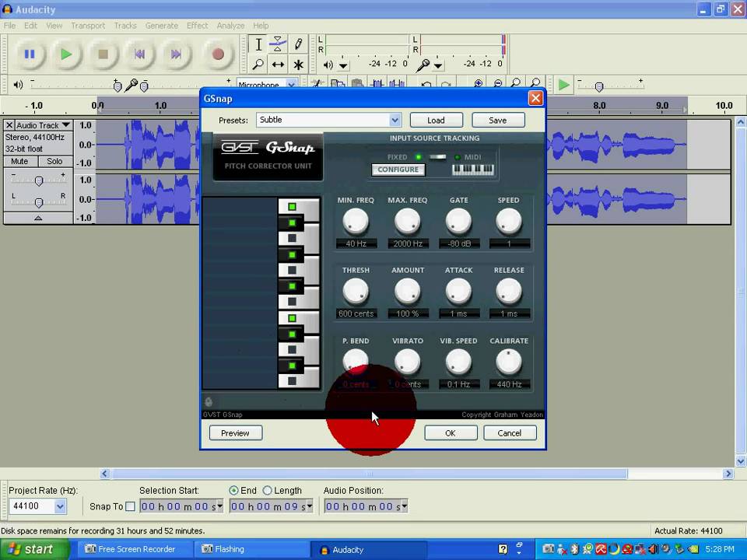Select the Envelope tool
This screenshot has width=747, height=560.
(x=278, y=44)
